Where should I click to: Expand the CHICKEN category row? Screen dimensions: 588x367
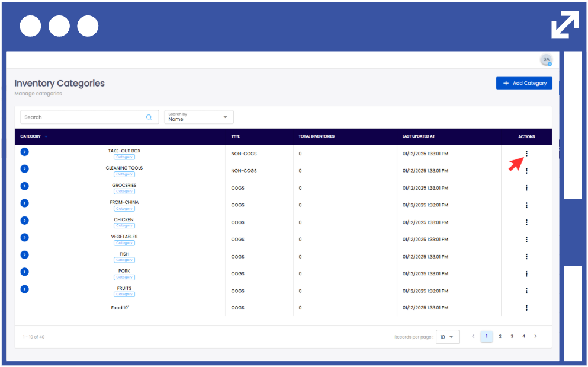pyautogui.click(x=24, y=221)
